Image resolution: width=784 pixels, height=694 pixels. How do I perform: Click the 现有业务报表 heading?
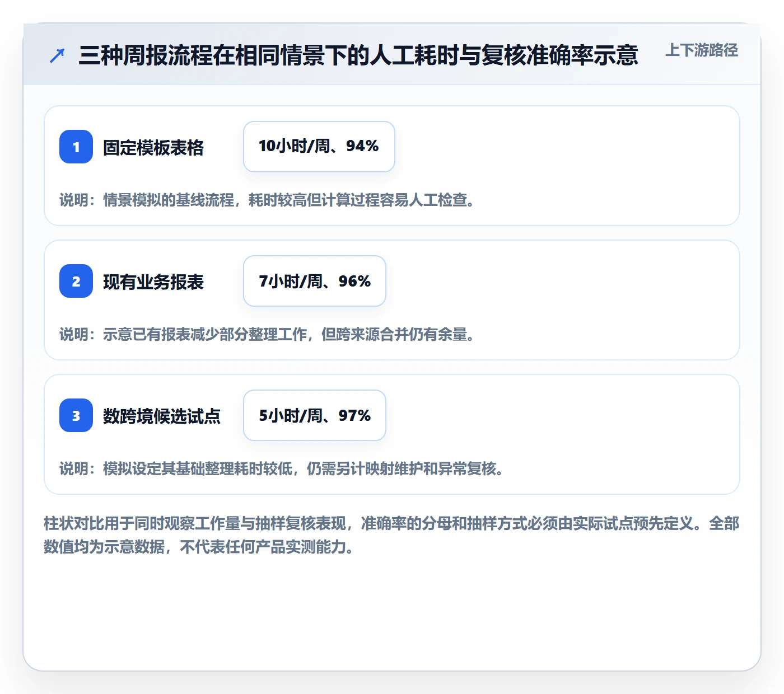(153, 282)
